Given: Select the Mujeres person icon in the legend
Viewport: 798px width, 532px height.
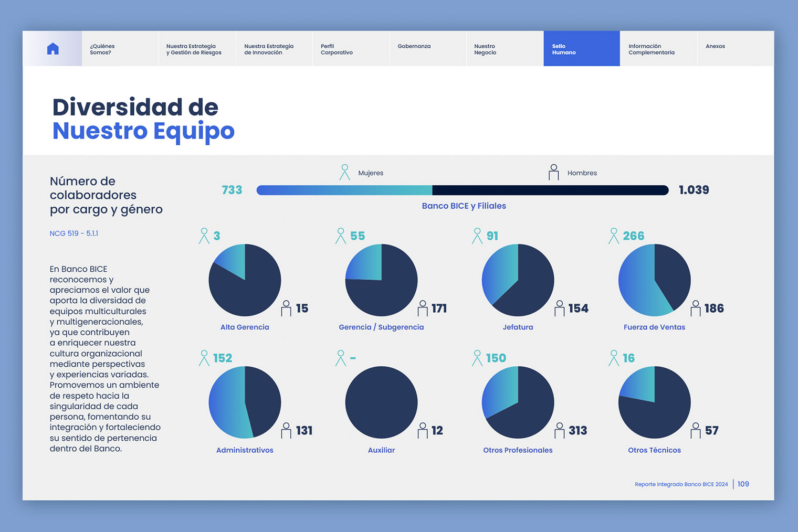Looking at the screenshot, I should (x=345, y=171).
